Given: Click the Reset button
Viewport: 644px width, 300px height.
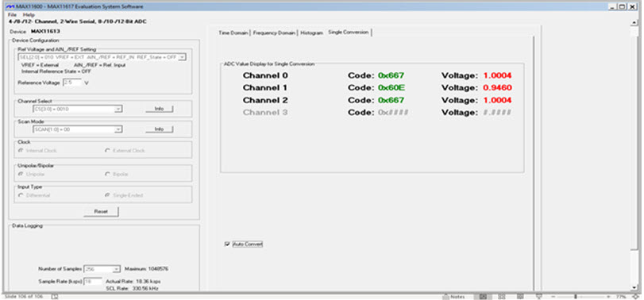Looking at the screenshot, I should pyautogui.click(x=101, y=212).
